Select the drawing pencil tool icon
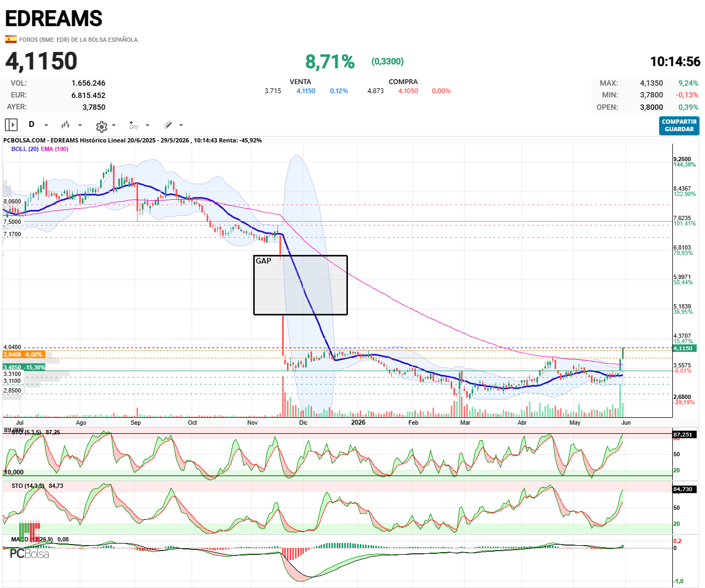Screen dimensions: 705x588 click(x=168, y=125)
